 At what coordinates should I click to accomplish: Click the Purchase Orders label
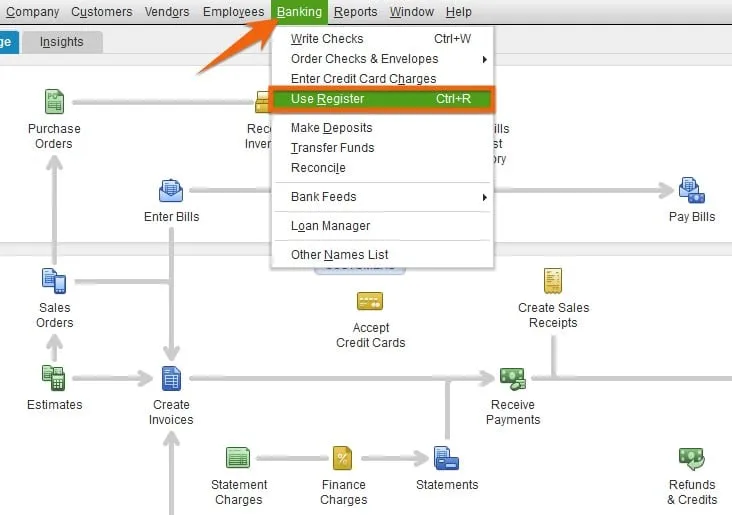[x=54, y=136]
